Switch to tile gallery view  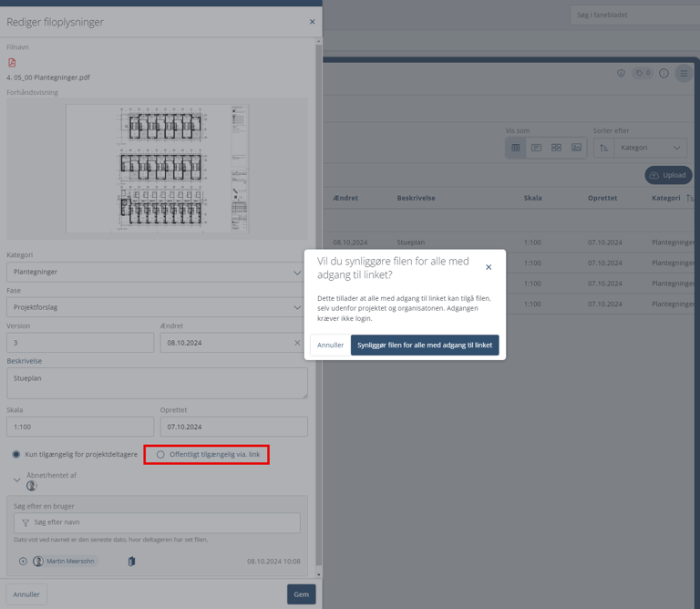tap(556, 148)
